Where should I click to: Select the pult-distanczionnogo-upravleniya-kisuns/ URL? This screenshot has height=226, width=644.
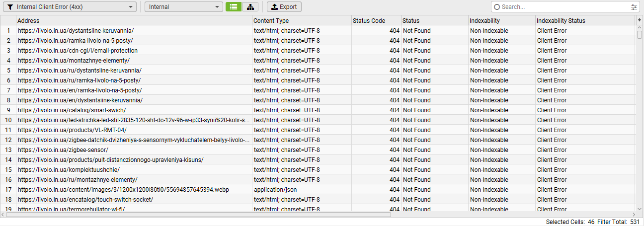(111, 160)
